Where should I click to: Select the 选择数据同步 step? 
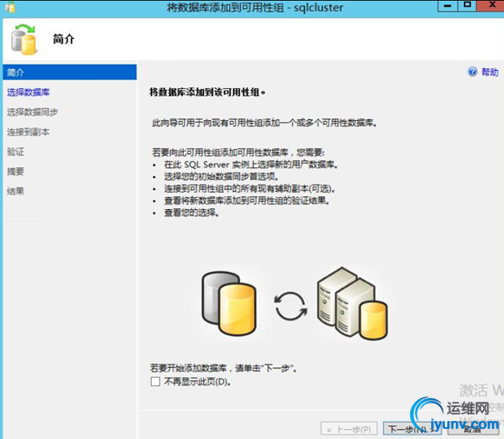[x=32, y=112]
